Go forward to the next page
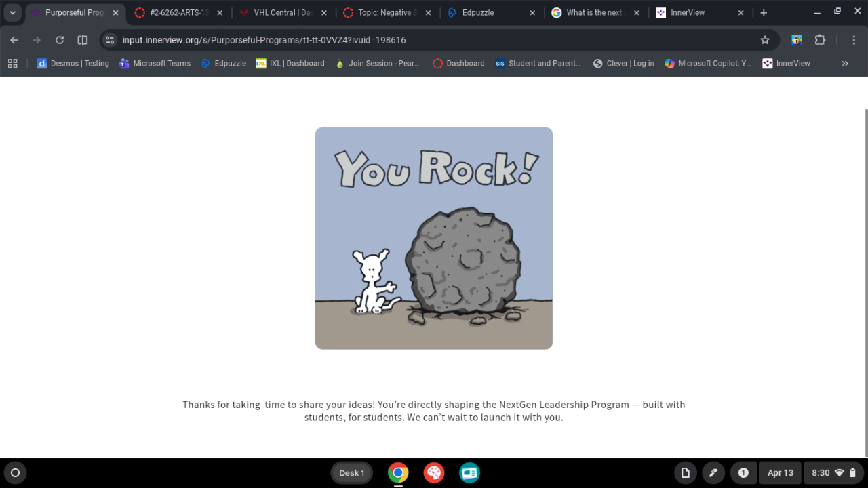The height and width of the screenshot is (488, 868). tap(37, 40)
